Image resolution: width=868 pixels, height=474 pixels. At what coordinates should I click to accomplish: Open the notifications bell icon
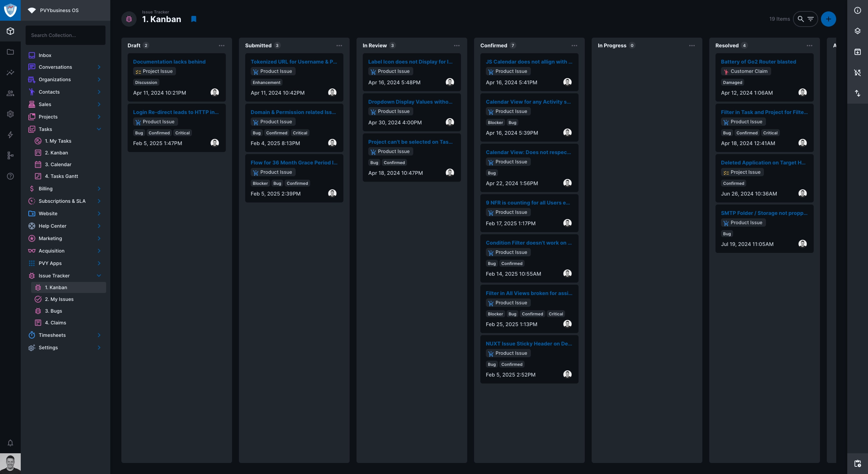tap(10, 443)
